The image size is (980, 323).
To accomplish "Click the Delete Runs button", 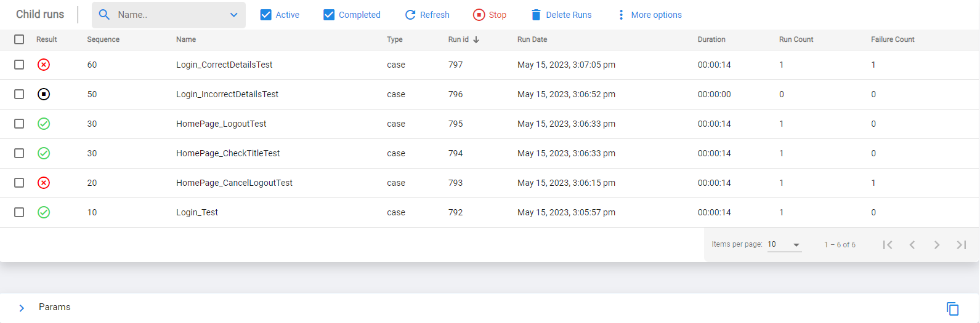I will [561, 15].
